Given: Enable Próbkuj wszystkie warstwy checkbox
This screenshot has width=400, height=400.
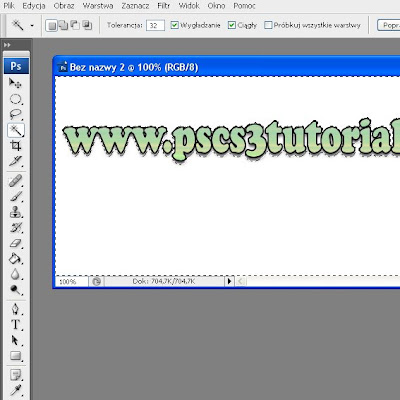Looking at the screenshot, I should [x=268, y=25].
